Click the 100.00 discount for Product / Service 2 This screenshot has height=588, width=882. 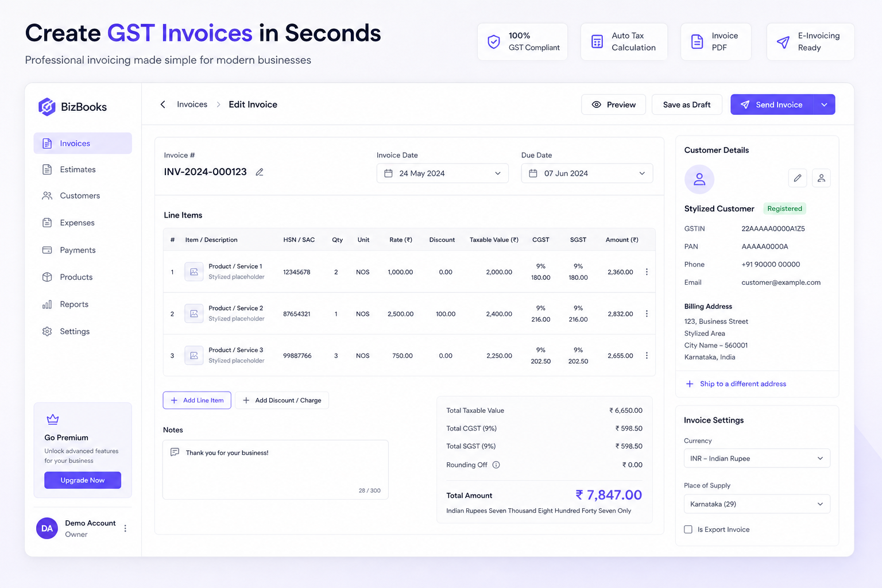pos(446,314)
